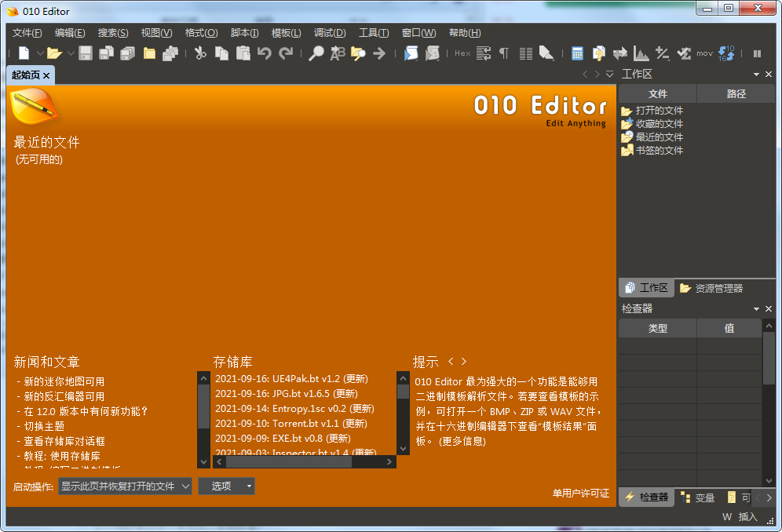Open the Calculator tool icon
The width and height of the screenshot is (782, 532).
click(578, 53)
